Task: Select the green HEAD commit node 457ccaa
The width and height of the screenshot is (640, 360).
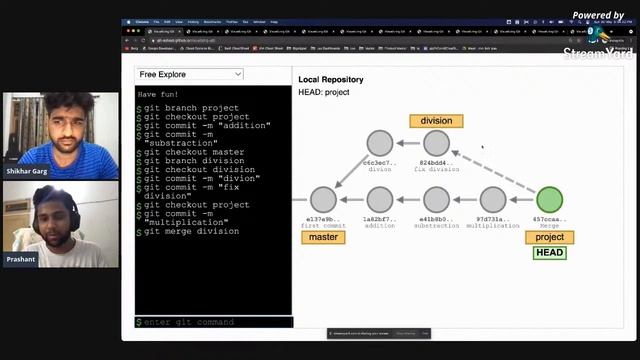Action: (549, 200)
